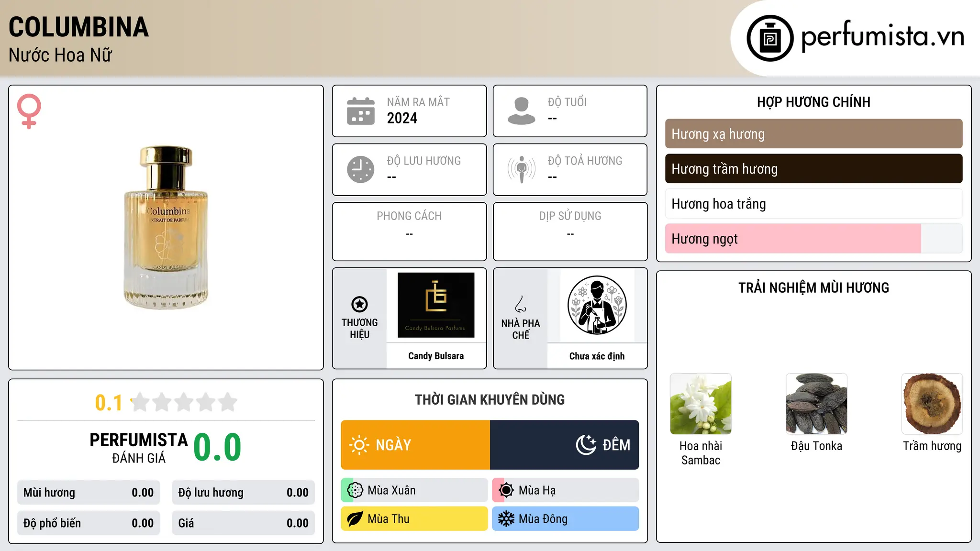Open the Candy Bulsara brand link
The height and width of the screenshot is (551, 980).
pyautogui.click(x=436, y=356)
